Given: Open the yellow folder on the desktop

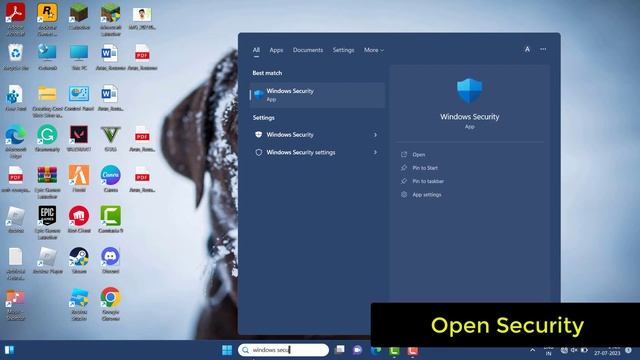Looking at the screenshot, I should pos(47,100).
